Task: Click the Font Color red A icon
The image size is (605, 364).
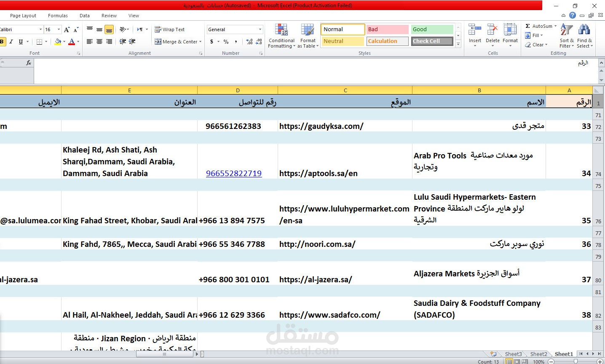Action: (x=72, y=42)
